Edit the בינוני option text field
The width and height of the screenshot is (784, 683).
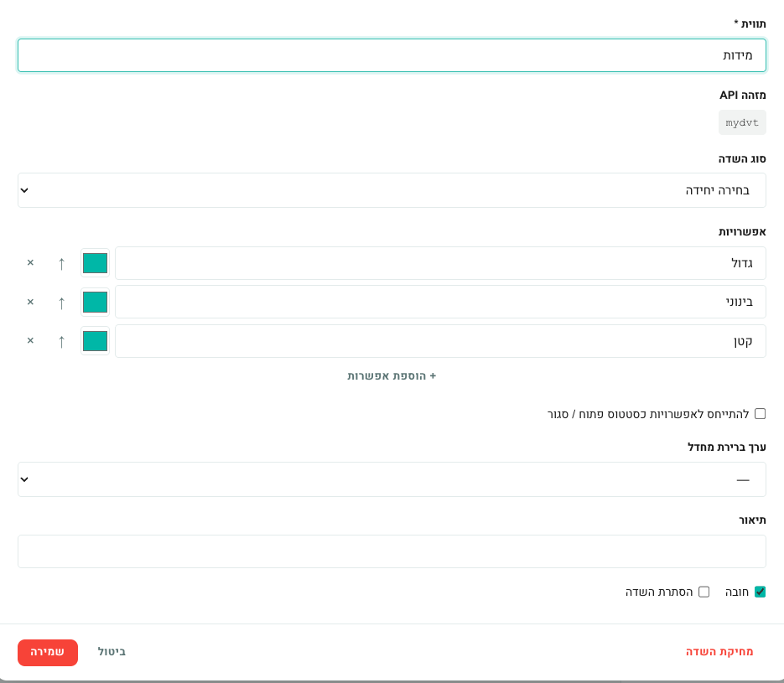click(440, 302)
